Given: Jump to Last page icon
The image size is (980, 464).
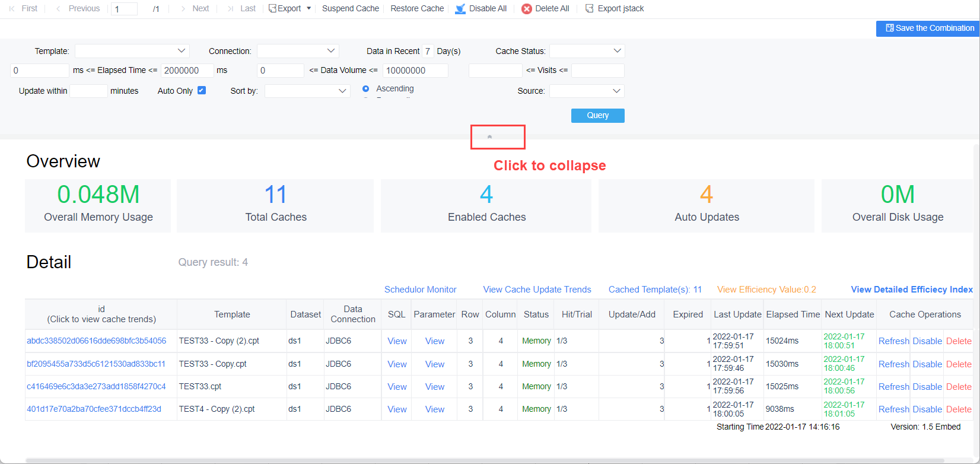Looking at the screenshot, I should (x=231, y=8).
